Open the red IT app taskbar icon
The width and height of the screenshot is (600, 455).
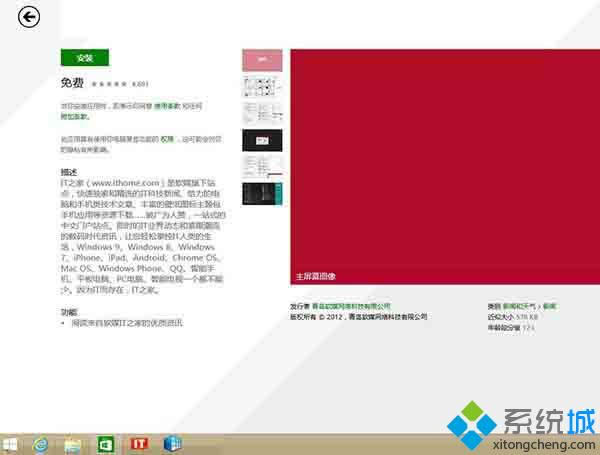(139, 444)
